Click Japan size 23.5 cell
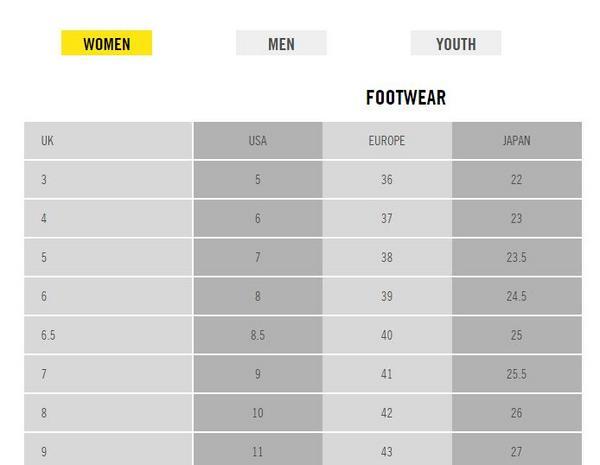 click(516, 258)
